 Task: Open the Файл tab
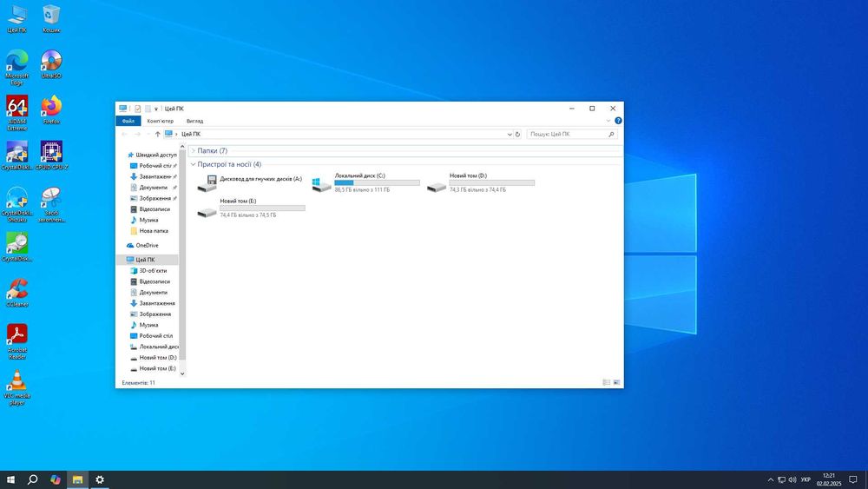128,121
